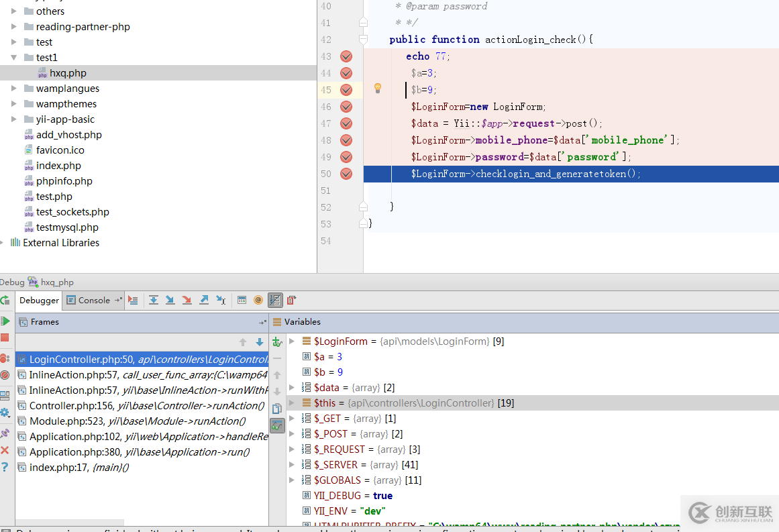Select phpinfo.php file
The image size is (779, 532).
[x=64, y=181]
